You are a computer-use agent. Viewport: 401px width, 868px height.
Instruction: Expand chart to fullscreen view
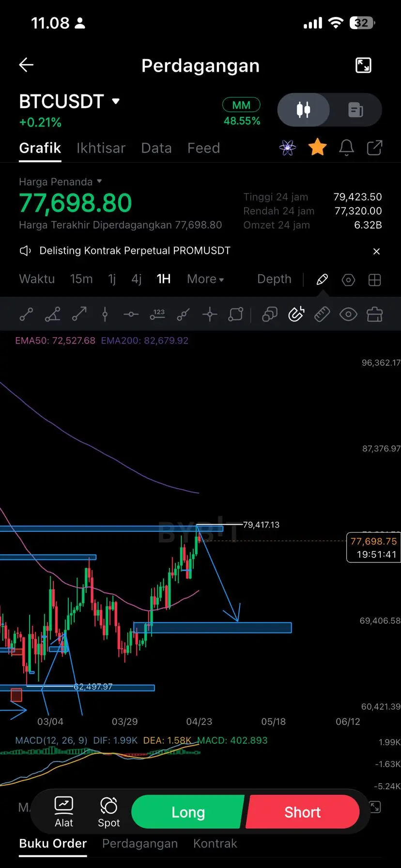[363, 65]
